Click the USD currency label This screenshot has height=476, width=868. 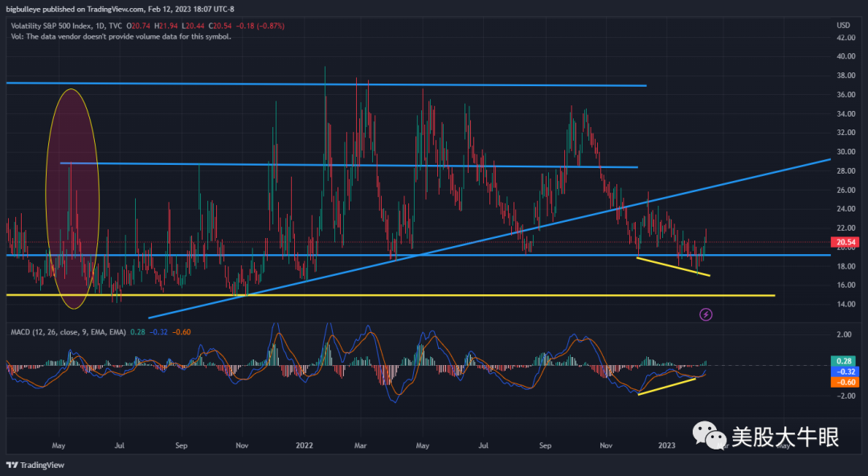coord(843,26)
